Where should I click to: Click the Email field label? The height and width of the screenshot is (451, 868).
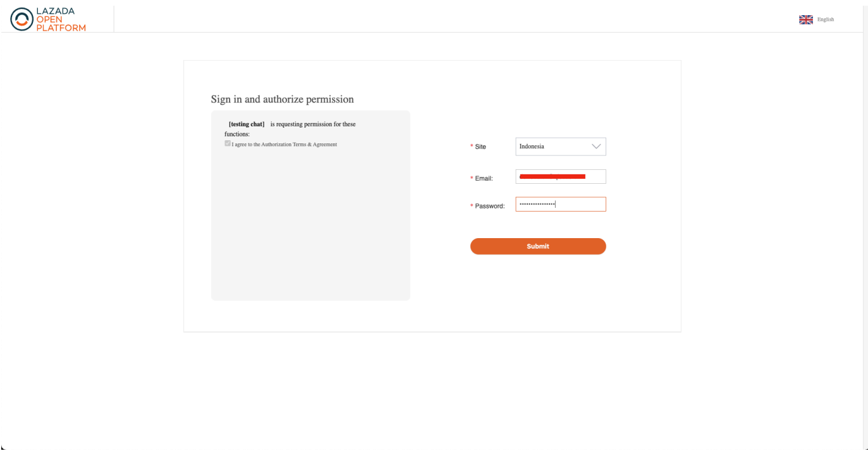pyautogui.click(x=484, y=179)
